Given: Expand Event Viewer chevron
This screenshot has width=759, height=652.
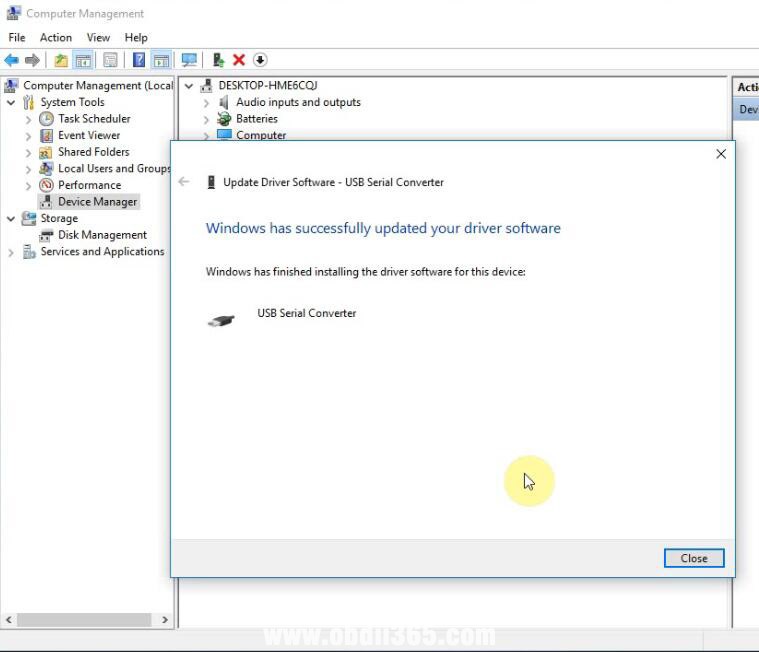Looking at the screenshot, I should 29,136.
